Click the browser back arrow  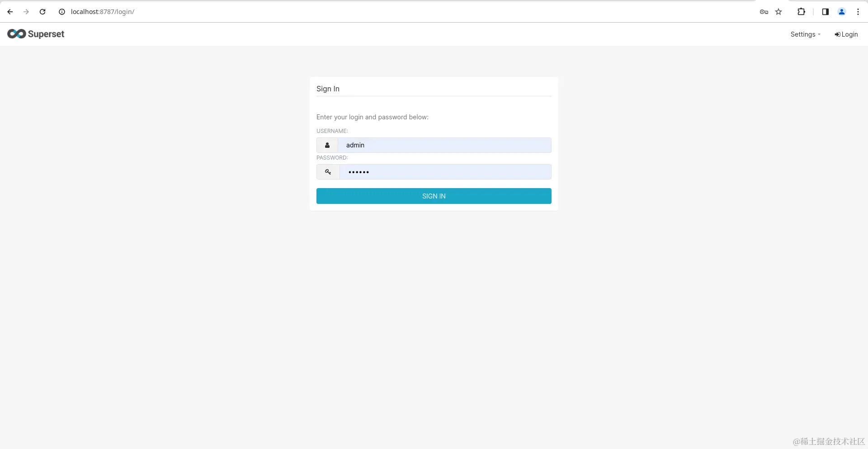(10, 12)
